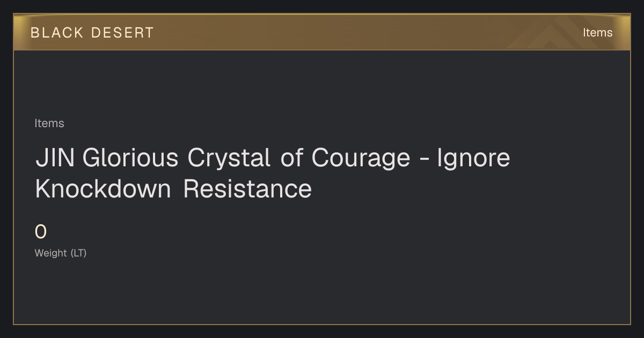
Task: Click the word BLACK in the logo
Action: tap(57, 33)
